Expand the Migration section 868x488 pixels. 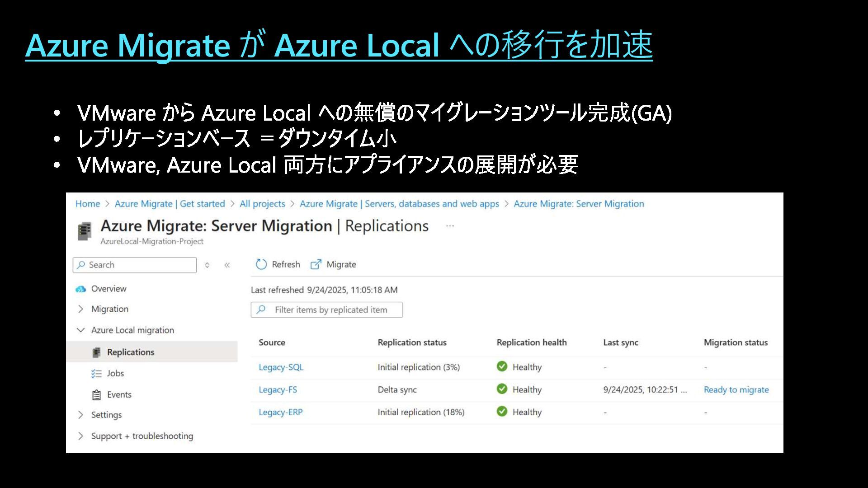tap(81, 309)
